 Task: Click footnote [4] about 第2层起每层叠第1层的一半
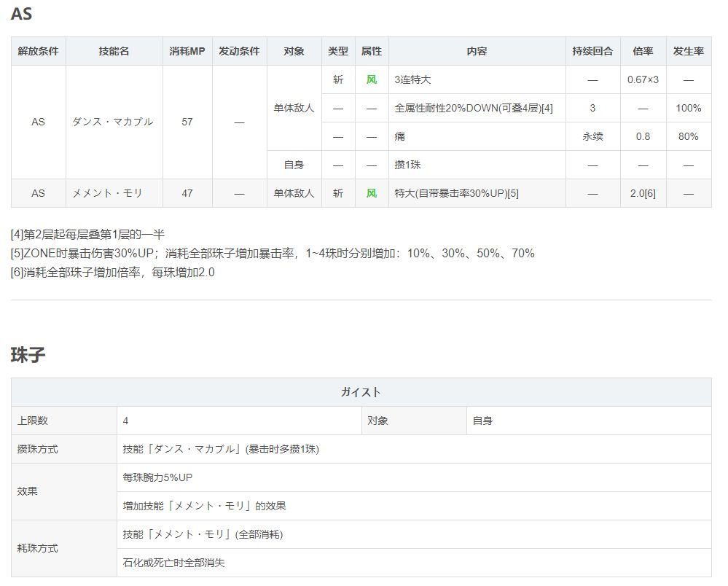(87, 235)
